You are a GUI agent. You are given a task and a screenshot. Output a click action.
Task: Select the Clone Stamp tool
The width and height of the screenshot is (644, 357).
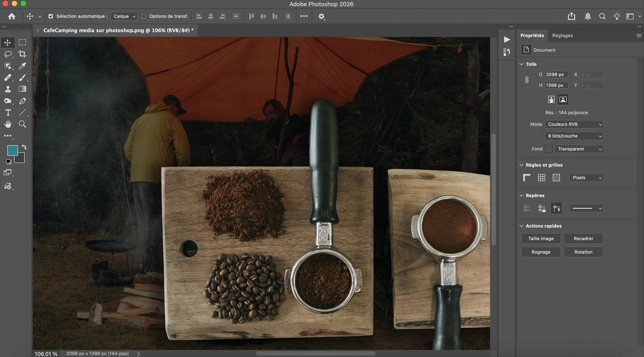pyautogui.click(x=8, y=89)
